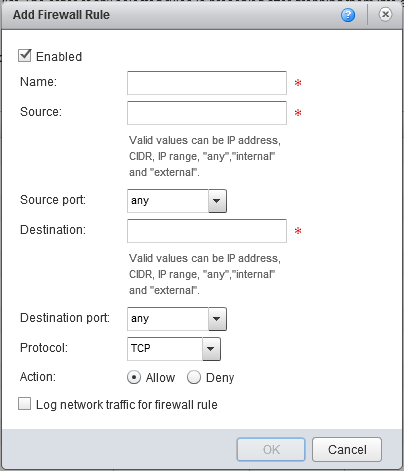This screenshot has width=404, height=471.
Task: Select the Deny action radio button
Action: click(194, 377)
